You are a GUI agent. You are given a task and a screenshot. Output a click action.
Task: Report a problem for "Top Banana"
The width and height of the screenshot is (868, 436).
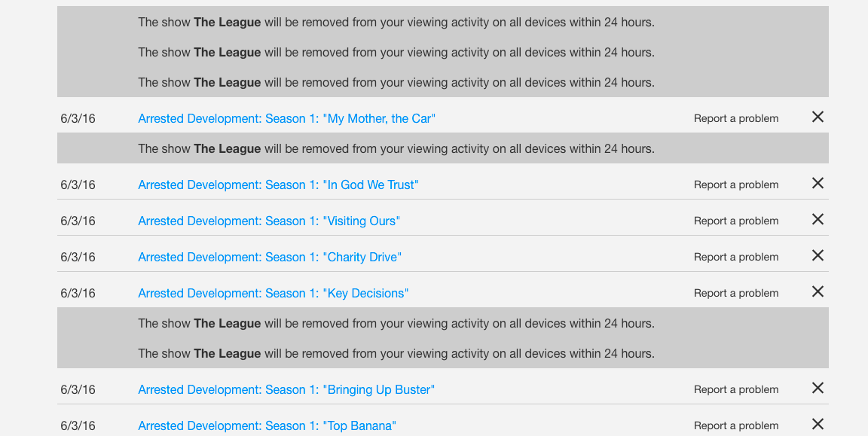point(735,425)
